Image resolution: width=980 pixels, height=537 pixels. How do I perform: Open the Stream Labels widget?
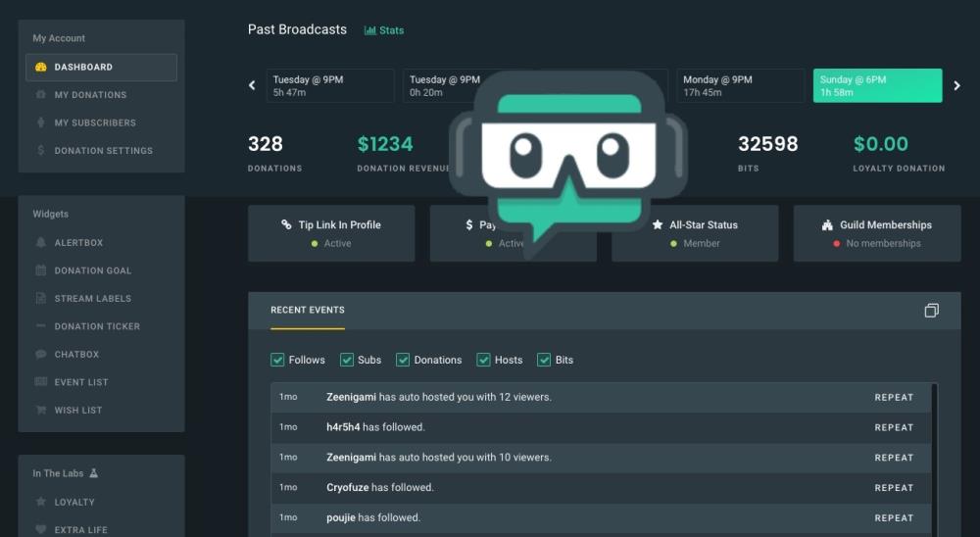click(x=92, y=298)
